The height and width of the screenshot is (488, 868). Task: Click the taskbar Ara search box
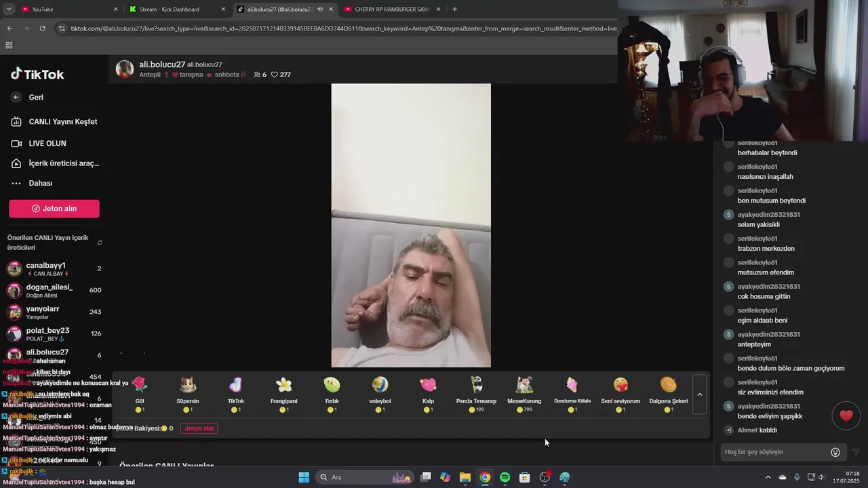365,477
